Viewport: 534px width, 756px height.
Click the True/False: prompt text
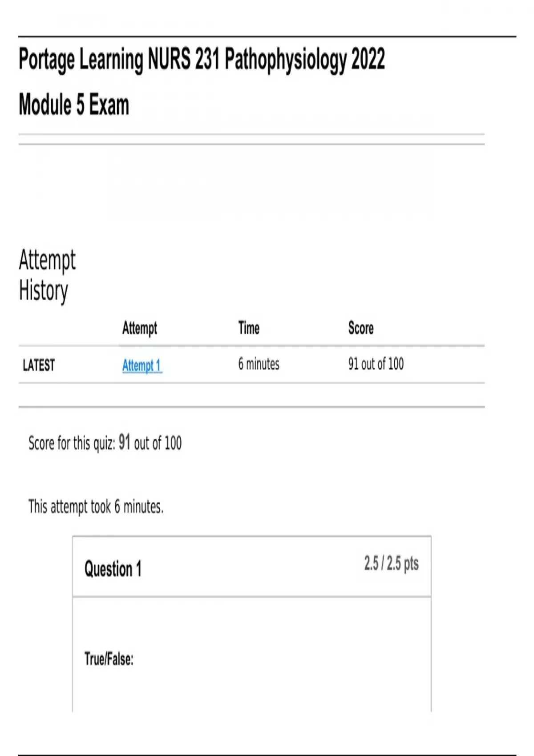[109, 659]
